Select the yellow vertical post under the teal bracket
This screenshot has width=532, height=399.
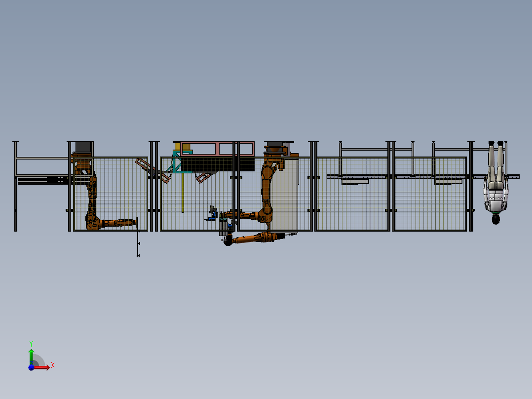point(183,193)
